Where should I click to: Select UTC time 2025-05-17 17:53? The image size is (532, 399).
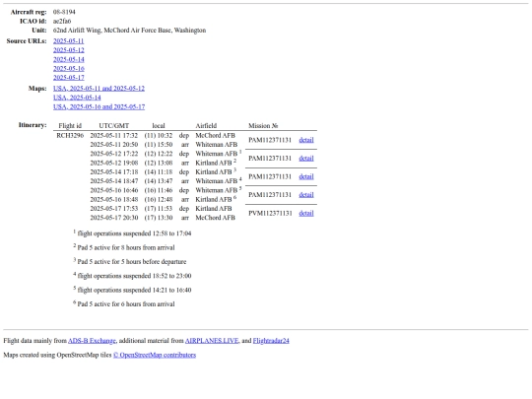(x=114, y=209)
